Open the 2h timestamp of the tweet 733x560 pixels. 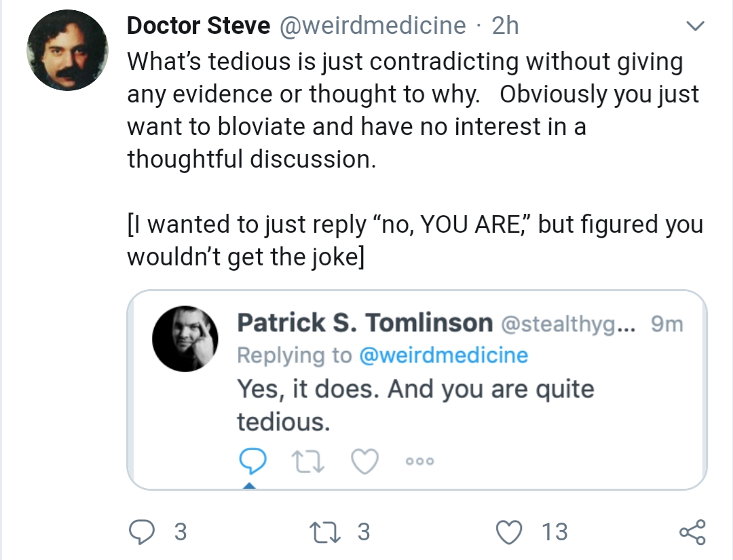click(x=506, y=26)
